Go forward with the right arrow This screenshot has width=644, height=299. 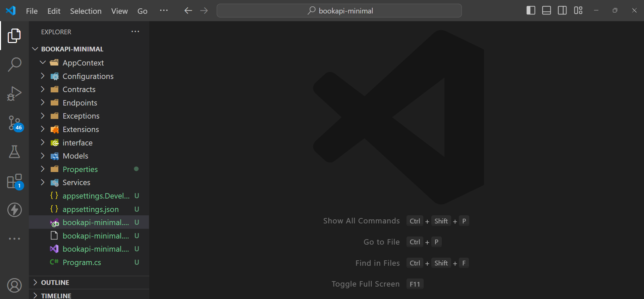204,11
